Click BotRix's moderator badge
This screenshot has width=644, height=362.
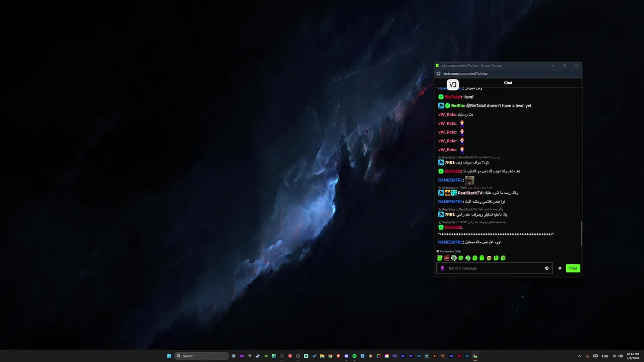point(441,106)
